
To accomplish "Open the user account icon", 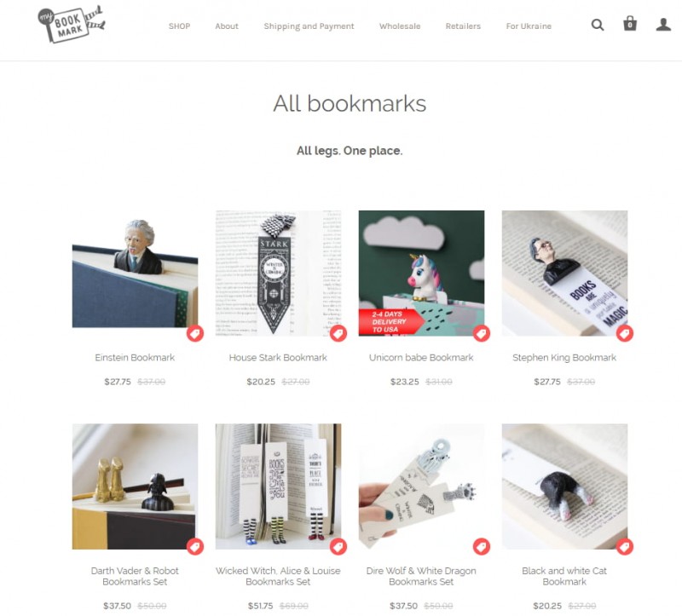I will [663, 25].
